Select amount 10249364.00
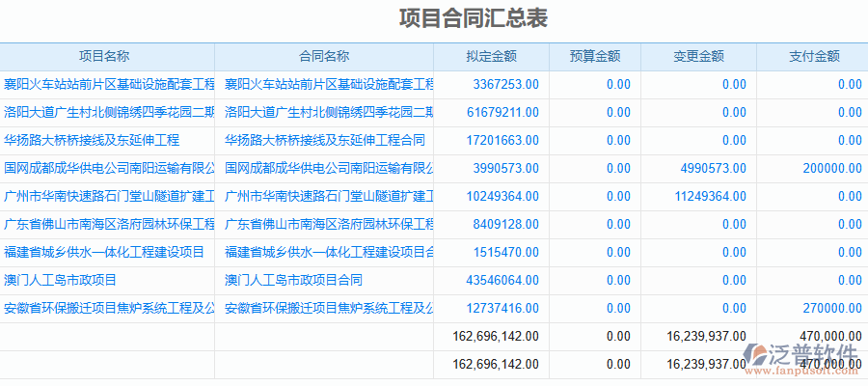Image resolution: width=868 pixels, height=386 pixels. [502, 196]
